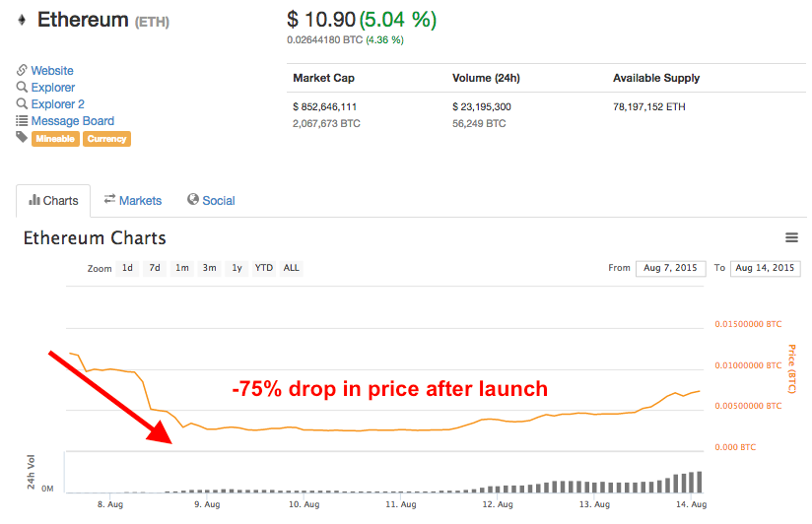Click the list icon beside Message Board

(22, 120)
